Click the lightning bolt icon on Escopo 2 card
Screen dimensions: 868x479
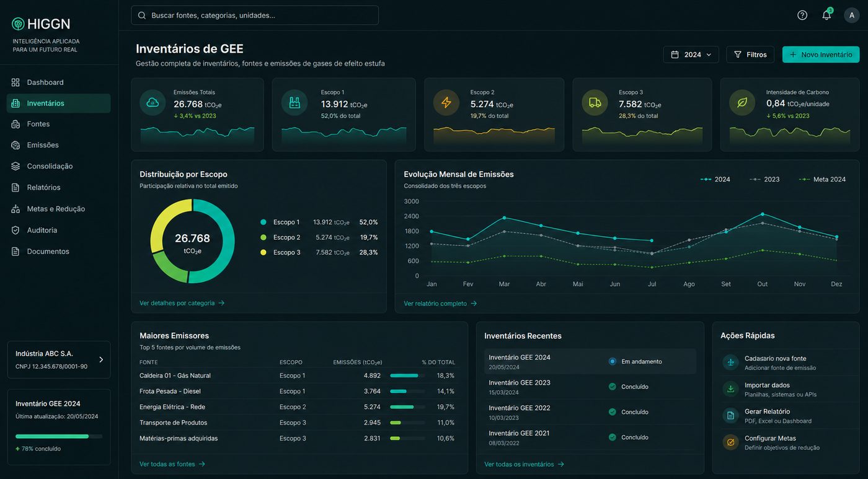tap(446, 103)
